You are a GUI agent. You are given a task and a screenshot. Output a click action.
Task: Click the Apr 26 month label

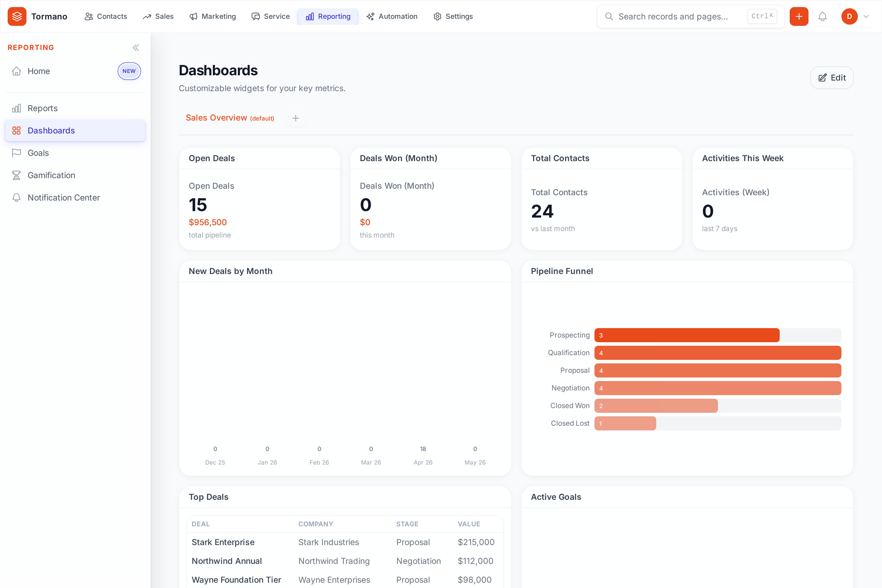tap(423, 462)
